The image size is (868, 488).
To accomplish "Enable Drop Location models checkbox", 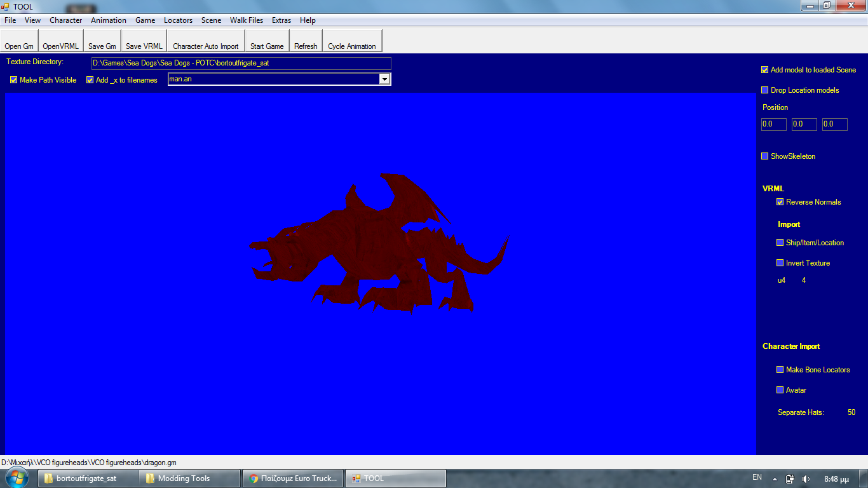I will (x=765, y=90).
